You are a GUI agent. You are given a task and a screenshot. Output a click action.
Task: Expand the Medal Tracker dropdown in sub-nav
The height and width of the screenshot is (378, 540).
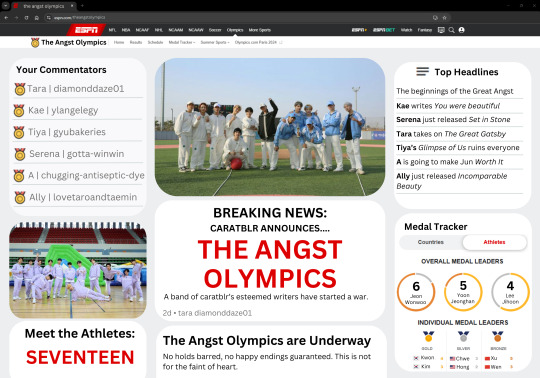(x=181, y=42)
